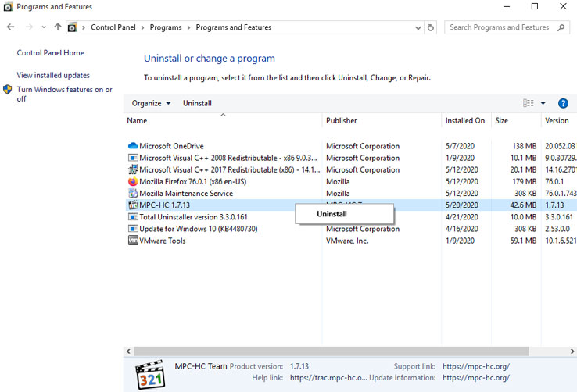577x392 pixels.
Task: Expand the view options dropdown arrow
Action: [543, 103]
